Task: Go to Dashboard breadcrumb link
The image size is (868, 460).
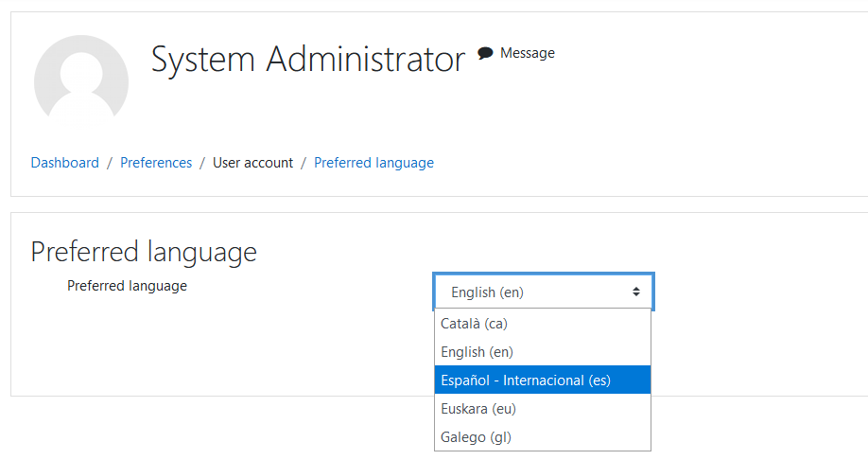Action: tap(64, 163)
